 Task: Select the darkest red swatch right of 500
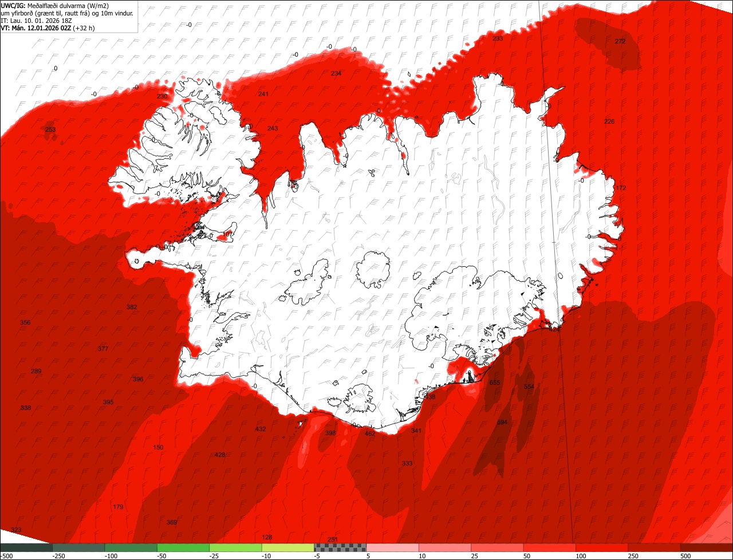point(707,547)
